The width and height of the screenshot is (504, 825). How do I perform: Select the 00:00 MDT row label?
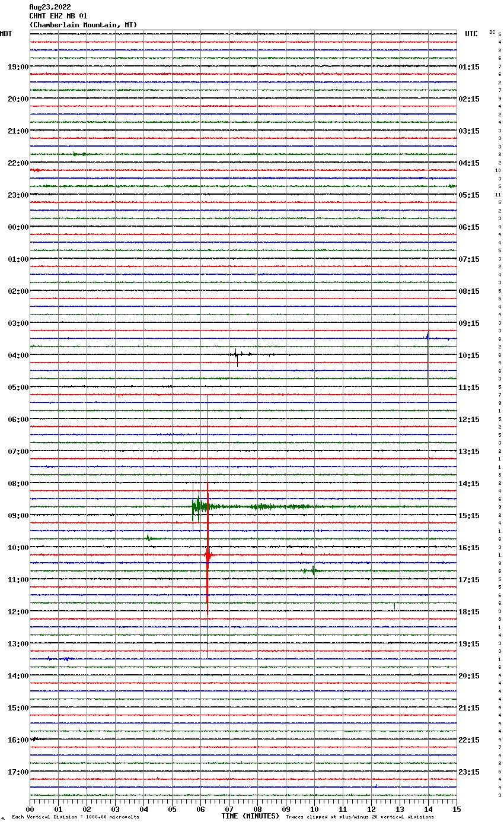pos(18,227)
